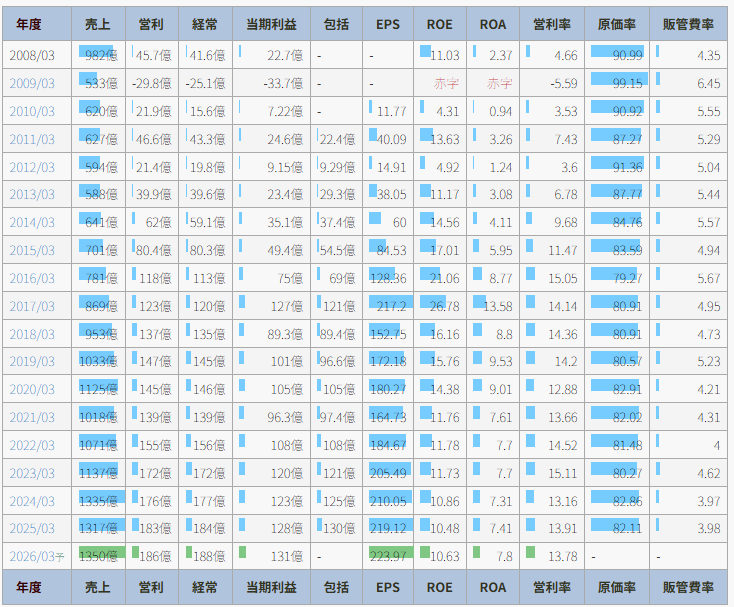Click the 当期利益 header in top row
Screen dimensions: 734x607
point(271,24)
